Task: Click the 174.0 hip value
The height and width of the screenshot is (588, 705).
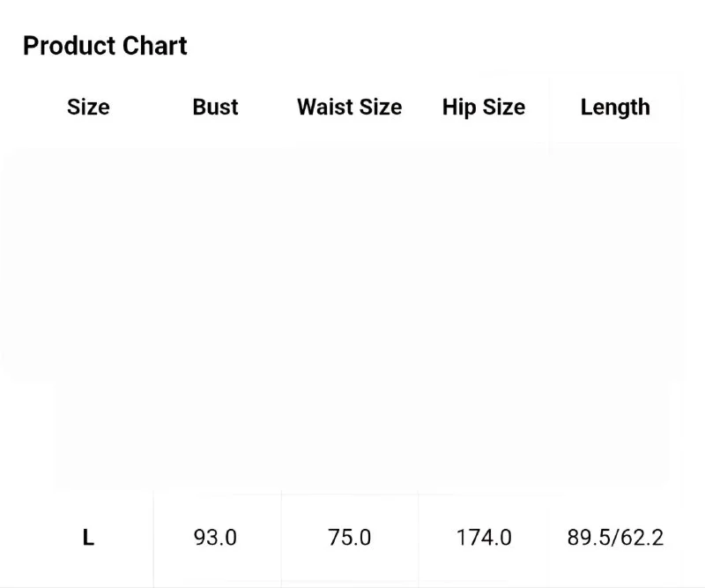Action: tap(484, 538)
